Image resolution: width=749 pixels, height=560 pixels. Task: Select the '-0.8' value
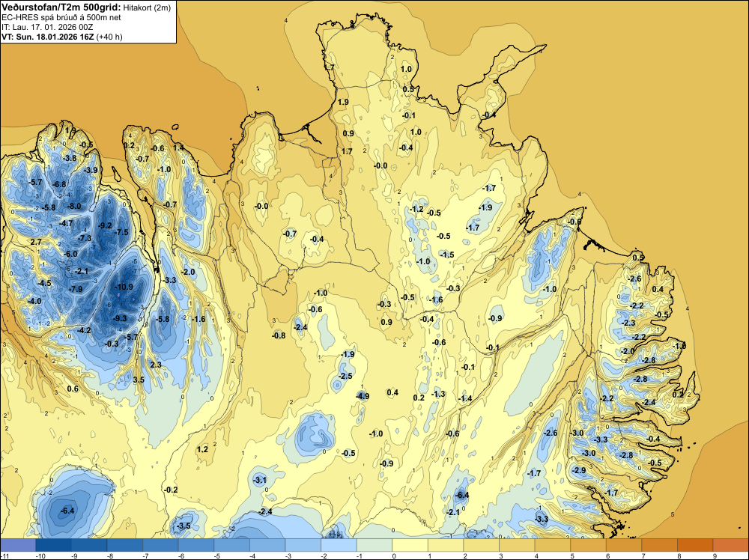(279, 335)
